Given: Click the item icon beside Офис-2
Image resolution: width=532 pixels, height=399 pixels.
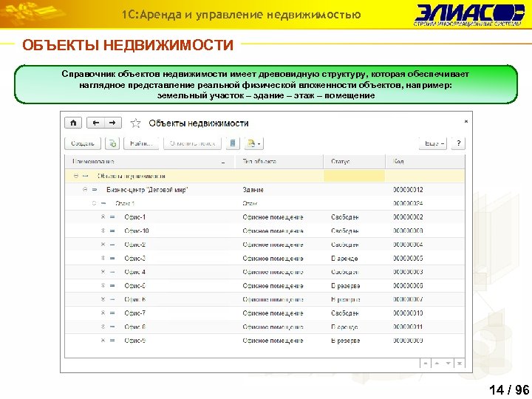Looking at the screenshot, I should (x=112, y=245).
